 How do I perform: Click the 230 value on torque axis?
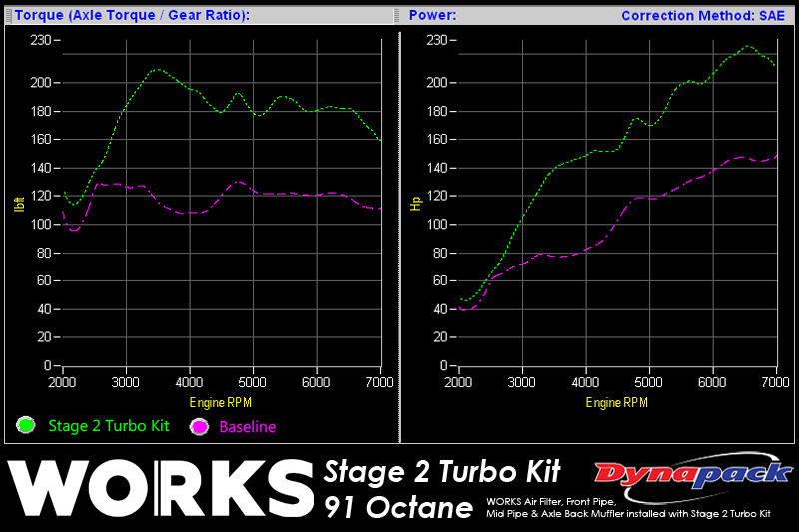click(40, 40)
